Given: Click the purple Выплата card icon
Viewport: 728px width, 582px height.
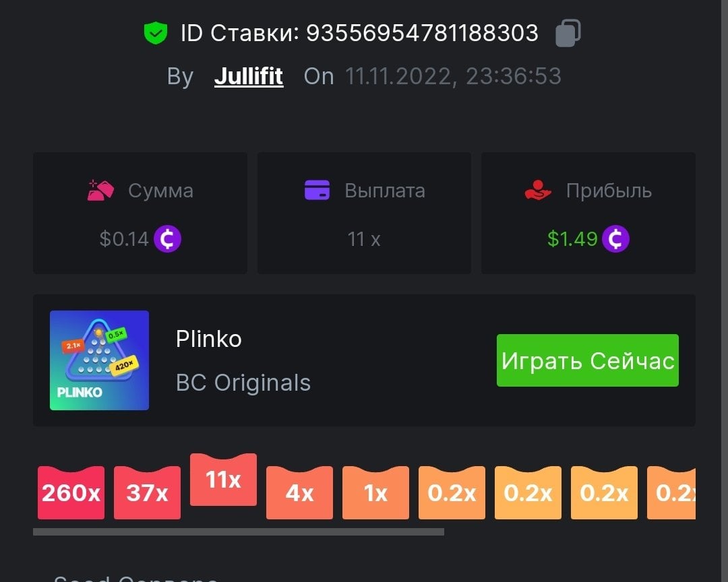Looking at the screenshot, I should coord(317,190).
